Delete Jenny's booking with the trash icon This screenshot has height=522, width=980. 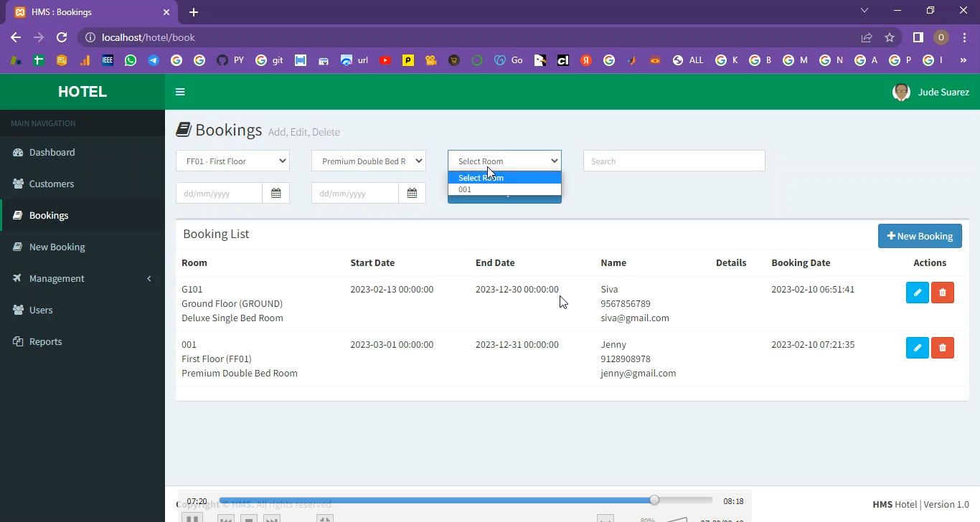(x=942, y=348)
